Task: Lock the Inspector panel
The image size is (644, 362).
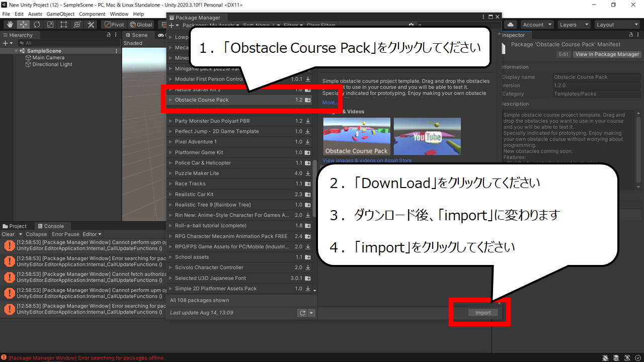Action: 632,35
